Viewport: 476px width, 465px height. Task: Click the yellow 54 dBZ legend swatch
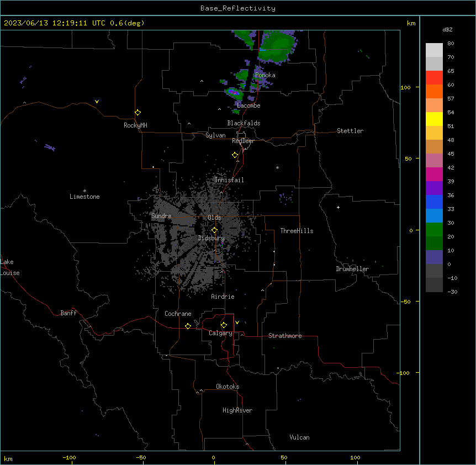pyautogui.click(x=434, y=119)
